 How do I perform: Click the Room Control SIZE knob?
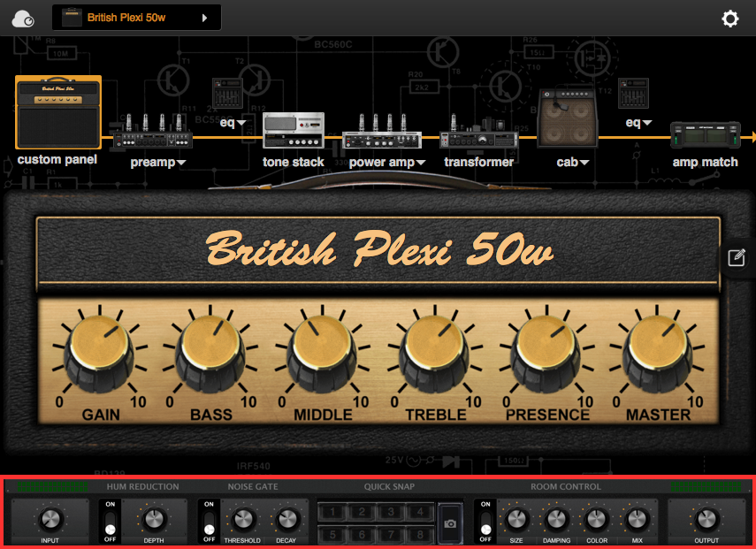point(516,519)
